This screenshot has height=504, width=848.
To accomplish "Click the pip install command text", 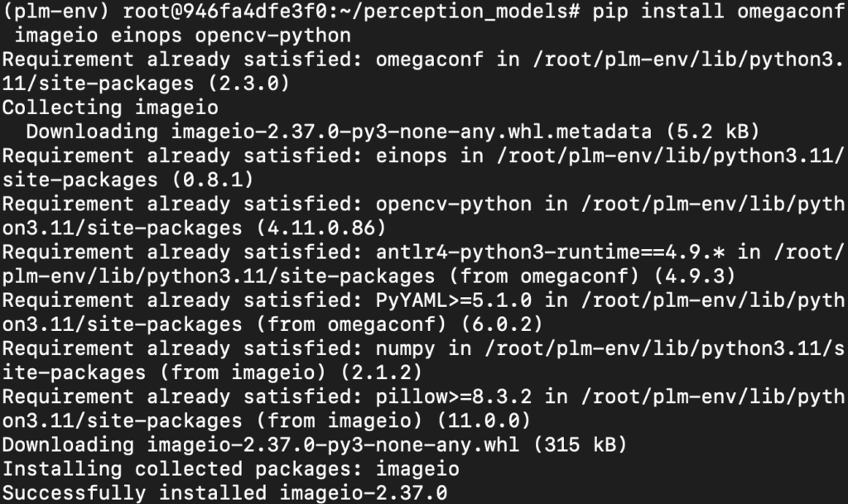I will (718, 12).
